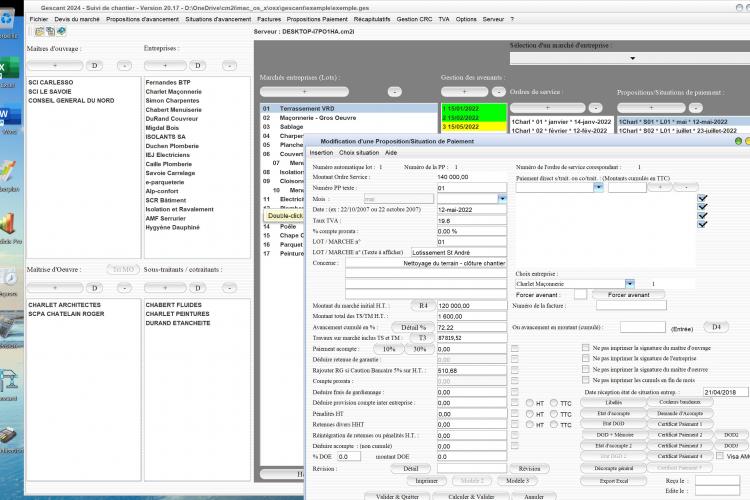Click the Révision button
750x500 pixels.
(x=529, y=468)
